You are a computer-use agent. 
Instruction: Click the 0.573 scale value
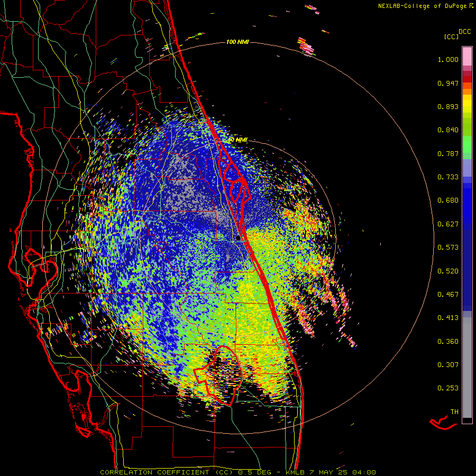click(x=448, y=248)
